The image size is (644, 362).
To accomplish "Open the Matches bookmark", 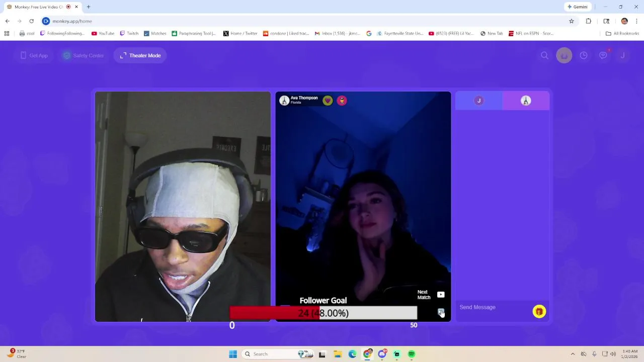I will point(155,34).
